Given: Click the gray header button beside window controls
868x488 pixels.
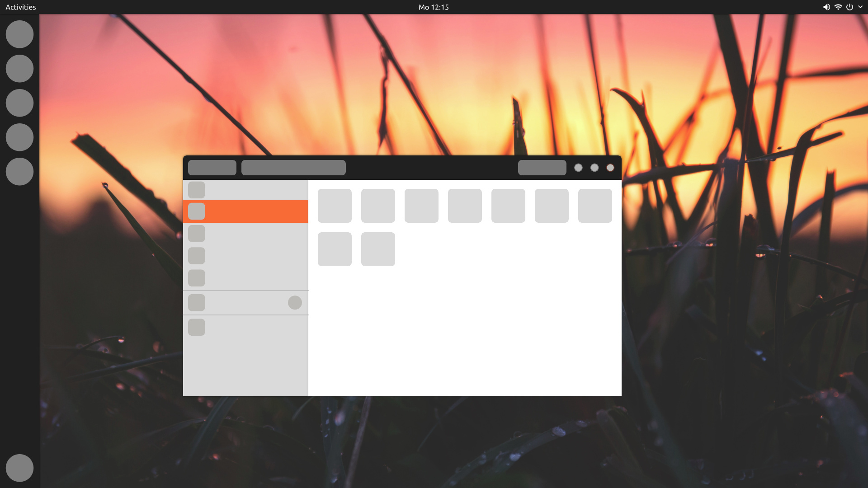Looking at the screenshot, I should [x=542, y=168].
